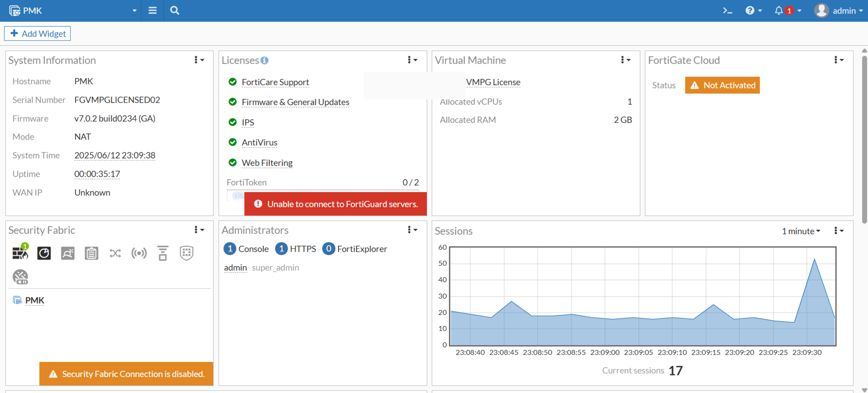Toggle the hamburger navigation menu
This screenshot has height=393, width=868.
[x=152, y=11]
